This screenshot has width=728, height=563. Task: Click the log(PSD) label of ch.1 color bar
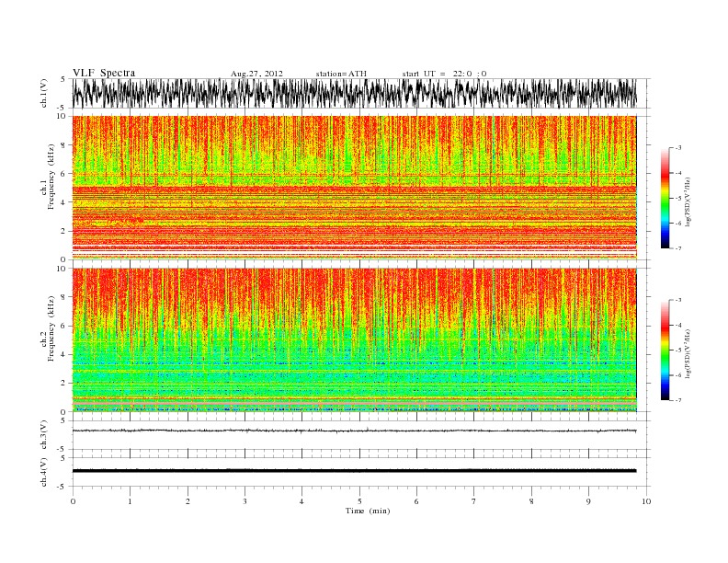tap(688, 201)
